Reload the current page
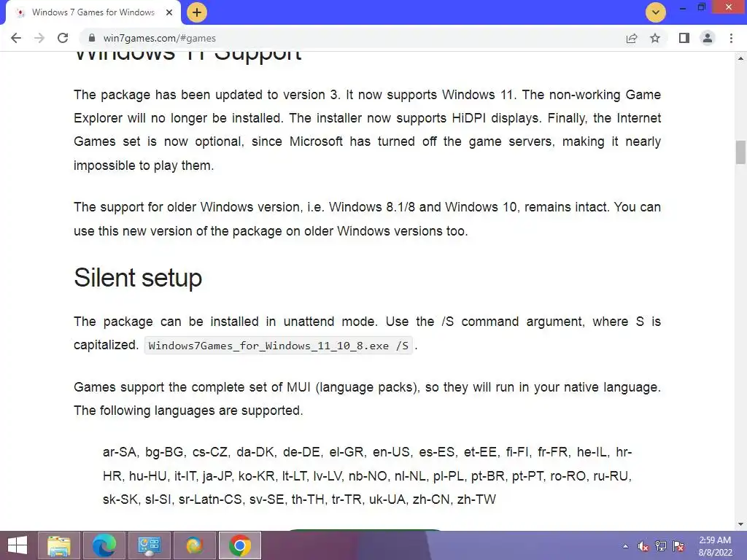 (x=63, y=38)
